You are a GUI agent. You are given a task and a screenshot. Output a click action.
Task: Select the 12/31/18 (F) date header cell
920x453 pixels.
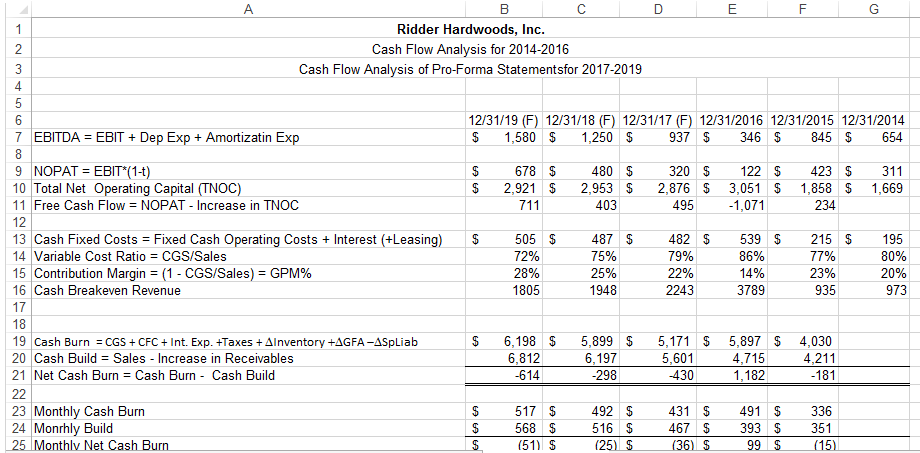coord(581,121)
